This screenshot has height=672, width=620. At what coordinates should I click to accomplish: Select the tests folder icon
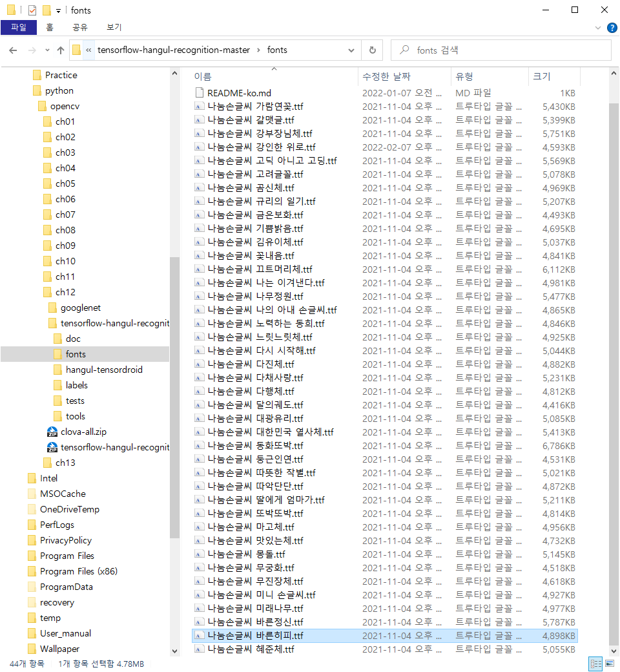click(57, 401)
